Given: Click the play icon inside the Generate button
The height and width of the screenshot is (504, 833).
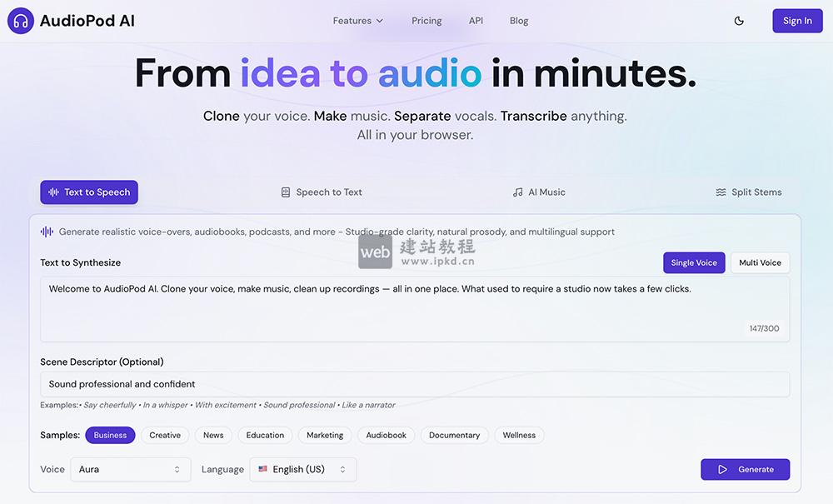Looking at the screenshot, I should tap(723, 469).
